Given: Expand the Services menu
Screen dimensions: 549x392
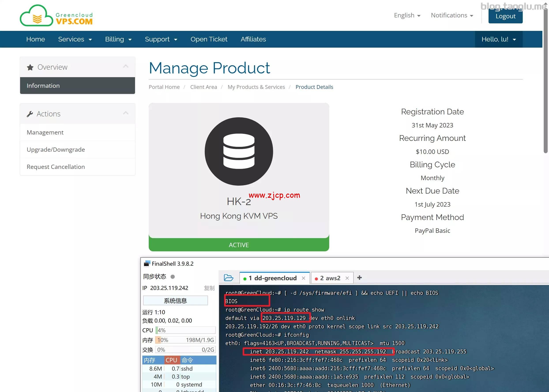Looking at the screenshot, I should tap(75, 39).
